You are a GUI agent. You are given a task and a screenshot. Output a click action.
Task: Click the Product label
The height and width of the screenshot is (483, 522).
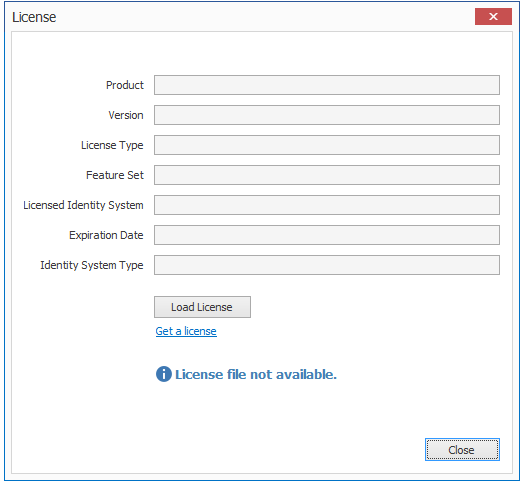125,85
